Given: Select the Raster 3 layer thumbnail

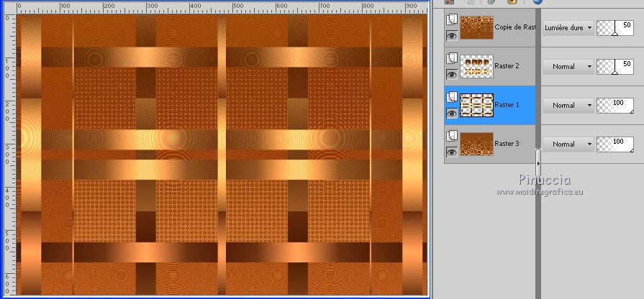Looking at the screenshot, I should [x=476, y=144].
